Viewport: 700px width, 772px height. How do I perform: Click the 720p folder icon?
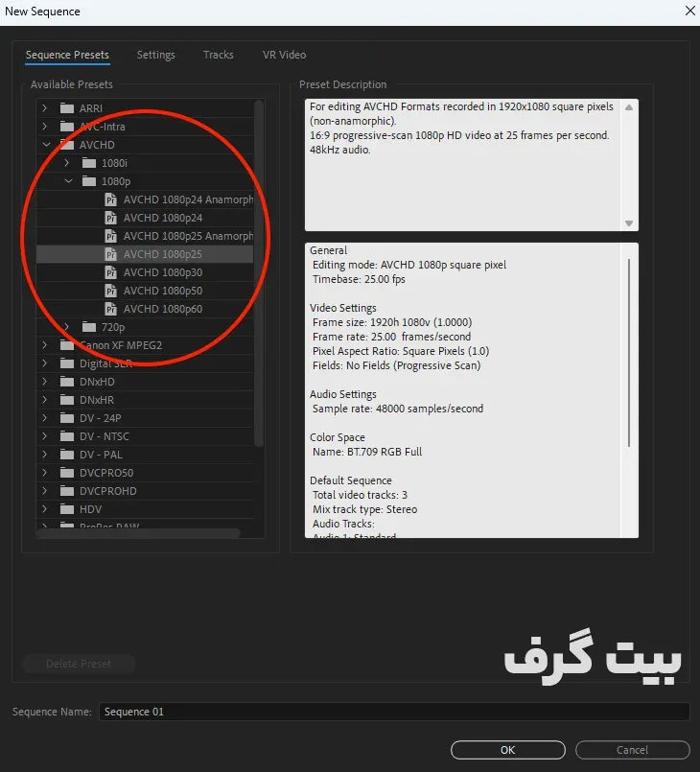[x=89, y=327]
